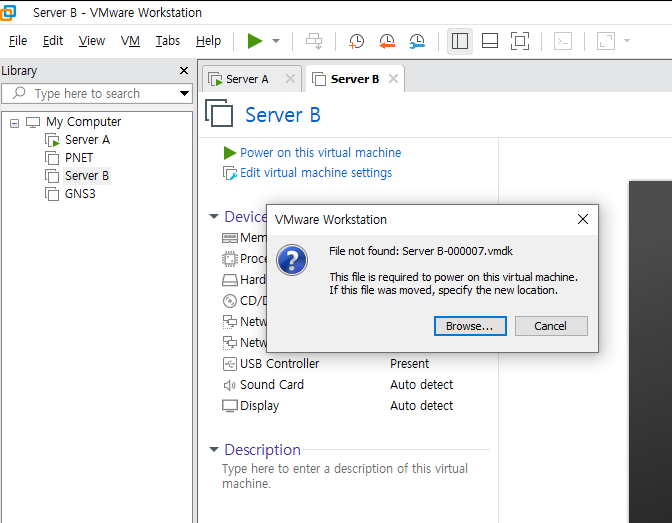Open the library search dropdown arrow
Viewport: 672px width, 523px height.
[184, 93]
